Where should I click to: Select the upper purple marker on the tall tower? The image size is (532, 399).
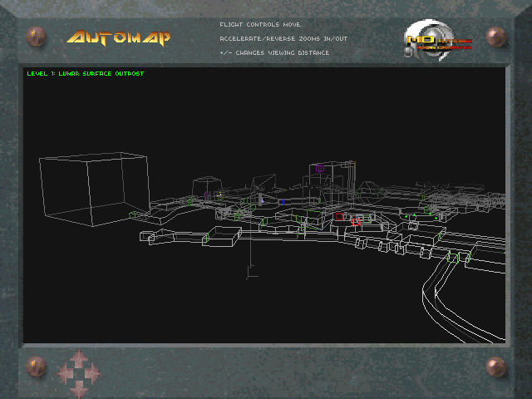319,168
